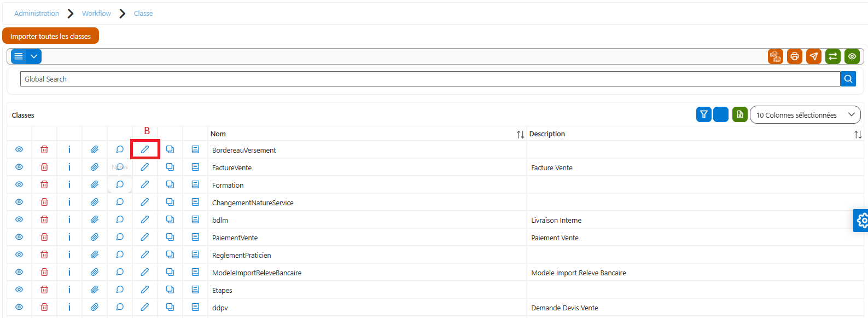Click the blue filter button
The image size is (868, 318).
tap(704, 114)
